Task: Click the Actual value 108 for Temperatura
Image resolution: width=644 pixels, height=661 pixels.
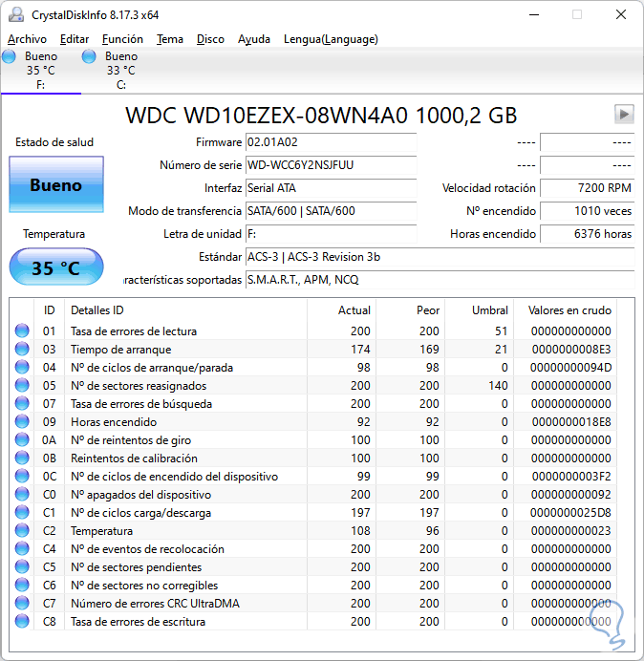Action: (x=360, y=531)
